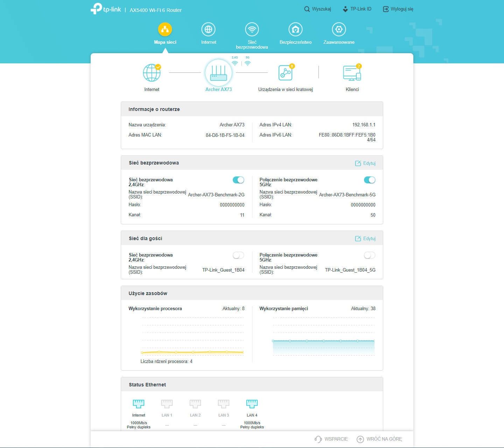The height and width of the screenshot is (448, 504).
Task: Select the mesh devices icon
Action: tap(286, 72)
